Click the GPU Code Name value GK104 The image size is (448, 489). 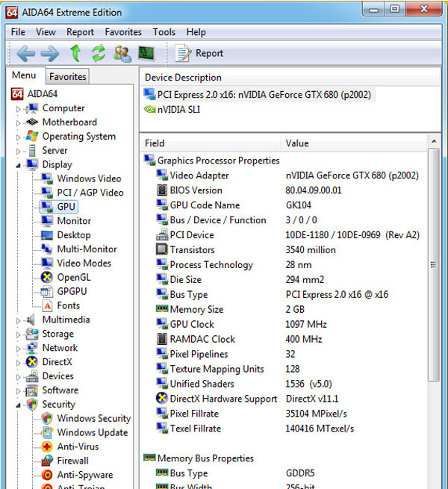tap(299, 205)
